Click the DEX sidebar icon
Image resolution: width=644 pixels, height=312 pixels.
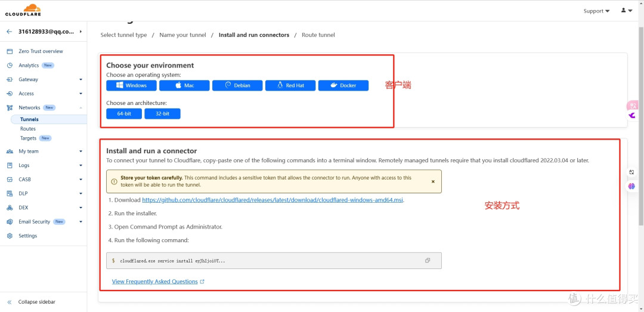10,208
